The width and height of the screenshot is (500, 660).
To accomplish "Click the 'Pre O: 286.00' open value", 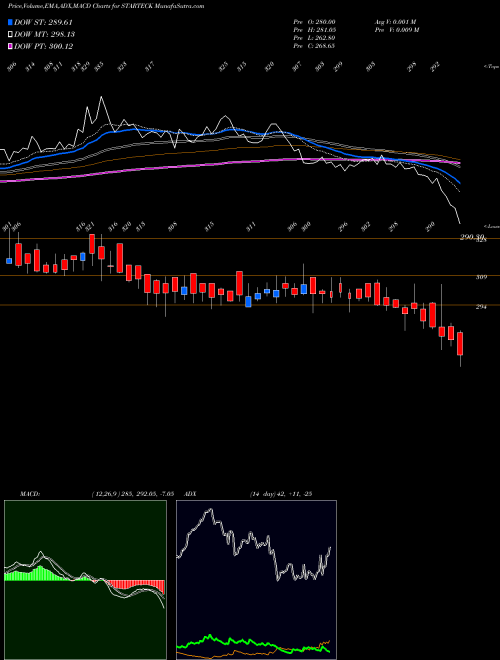I will (314, 22).
